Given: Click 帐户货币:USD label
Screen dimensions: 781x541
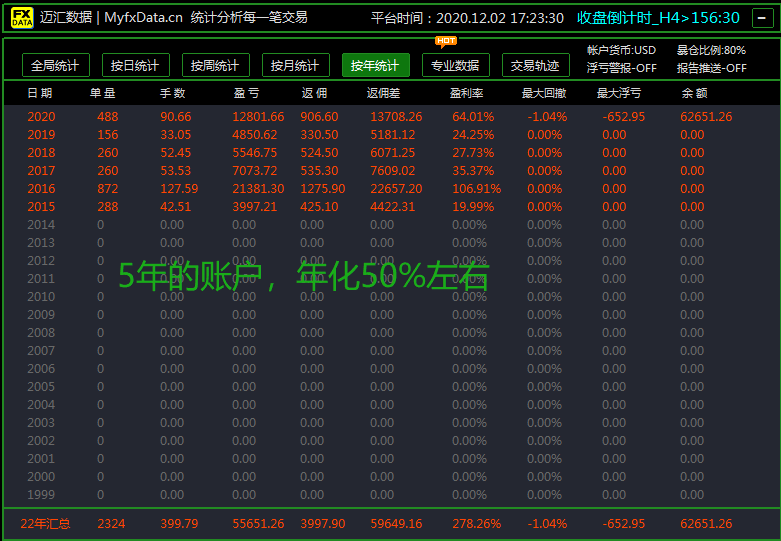Looking at the screenshot, I should coord(621,50).
